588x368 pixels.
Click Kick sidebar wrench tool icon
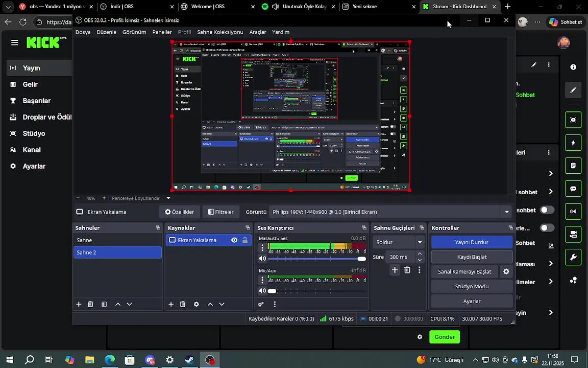(573, 257)
